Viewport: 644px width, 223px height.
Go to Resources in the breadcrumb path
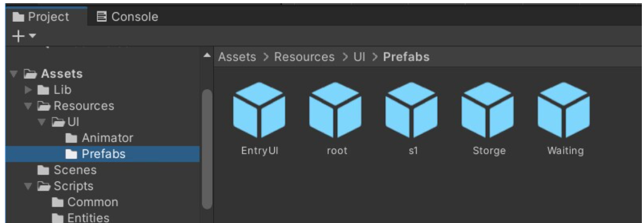point(304,57)
